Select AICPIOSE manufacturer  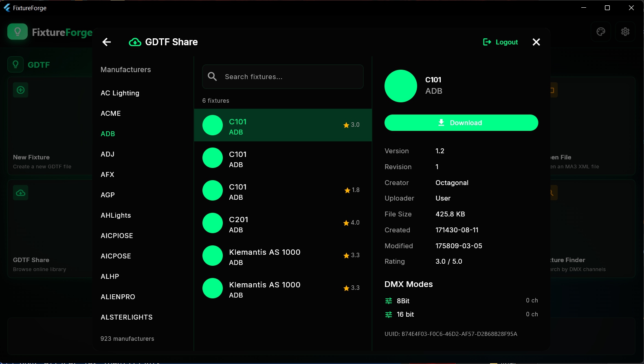point(117,236)
